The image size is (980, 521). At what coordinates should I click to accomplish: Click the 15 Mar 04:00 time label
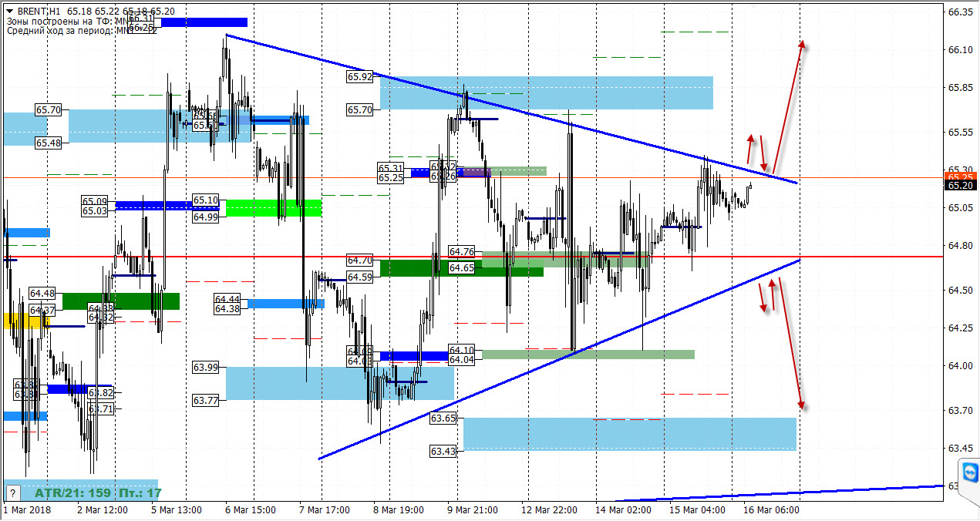pos(699,510)
